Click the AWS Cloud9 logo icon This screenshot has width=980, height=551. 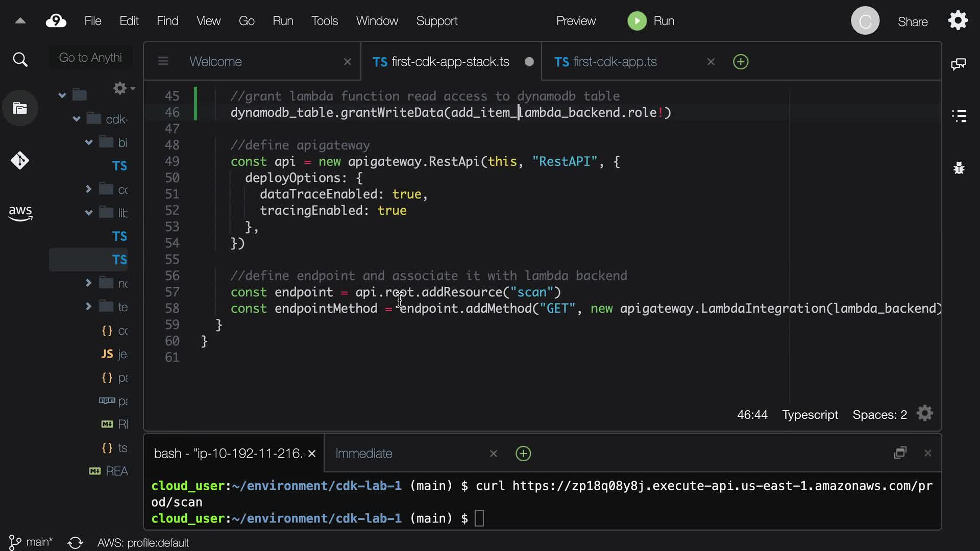(56, 21)
